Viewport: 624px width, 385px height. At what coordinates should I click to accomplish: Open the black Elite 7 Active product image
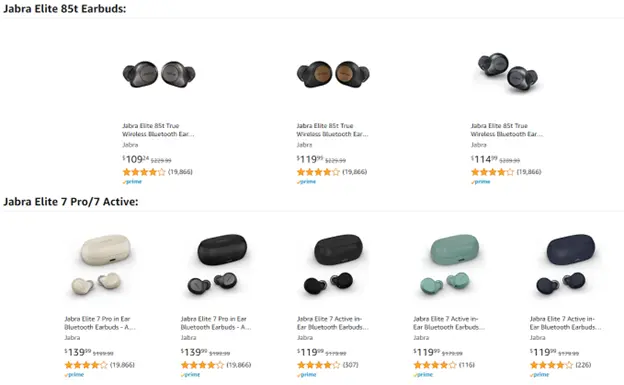[333, 266]
